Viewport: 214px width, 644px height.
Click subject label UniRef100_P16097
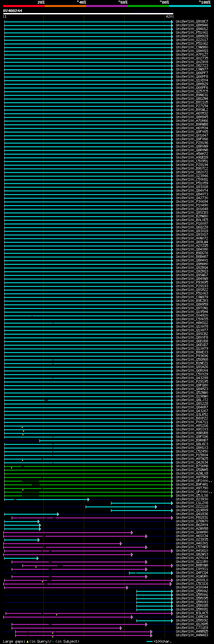click(192, 224)
